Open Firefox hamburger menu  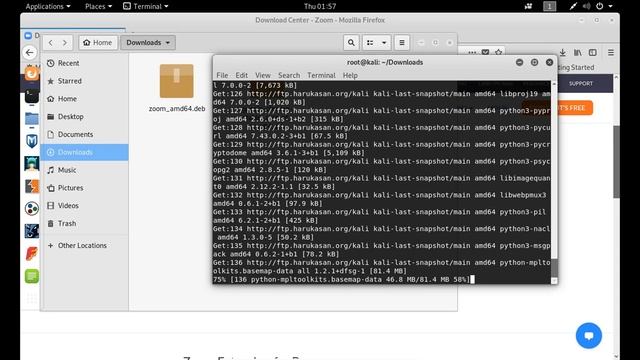click(611, 52)
